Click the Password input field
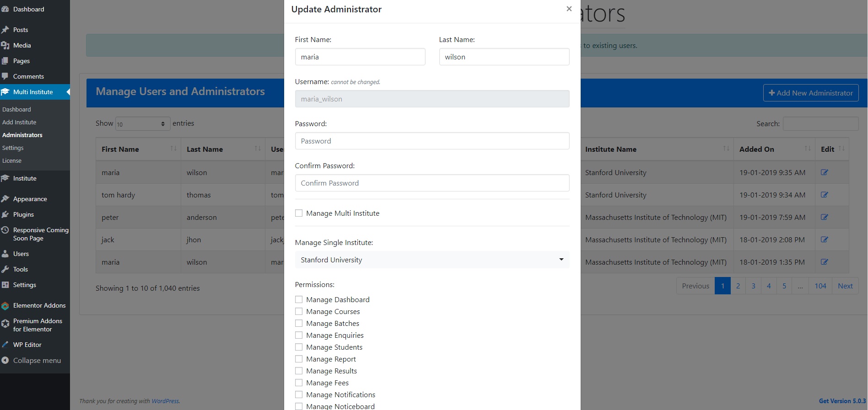Viewport: 868px width, 410px height. pyautogui.click(x=432, y=141)
